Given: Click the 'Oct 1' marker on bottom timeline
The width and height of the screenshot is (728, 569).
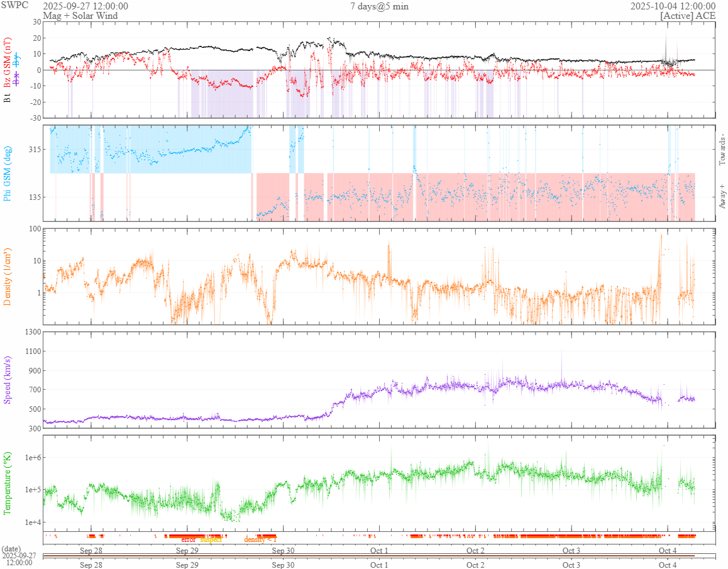Looking at the screenshot, I should point(379,565).
